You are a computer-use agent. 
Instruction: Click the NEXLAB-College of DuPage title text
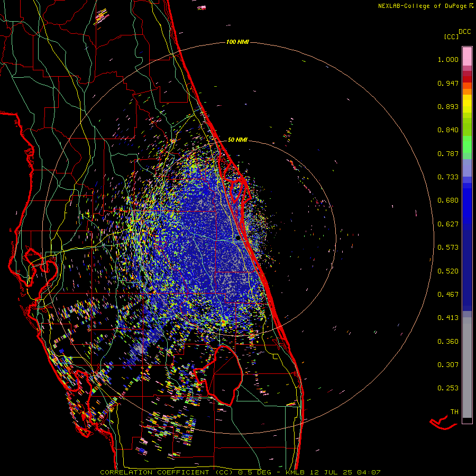tap(422, 6)
